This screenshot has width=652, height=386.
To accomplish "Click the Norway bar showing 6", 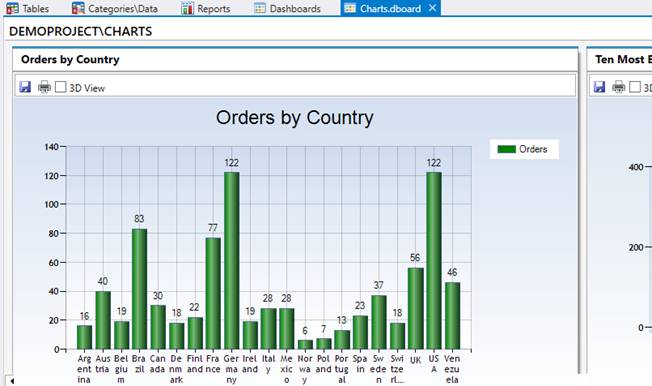I will point(305,344).
